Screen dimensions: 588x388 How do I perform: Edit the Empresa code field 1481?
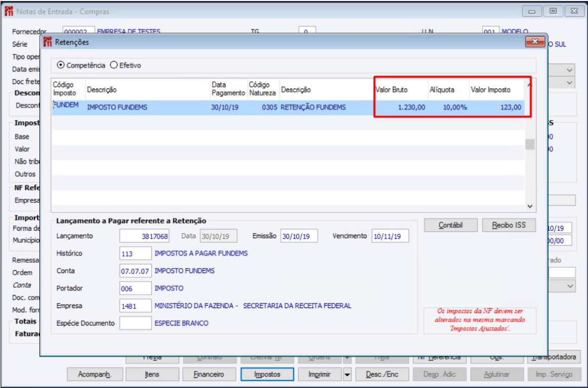tap(135, 306)
